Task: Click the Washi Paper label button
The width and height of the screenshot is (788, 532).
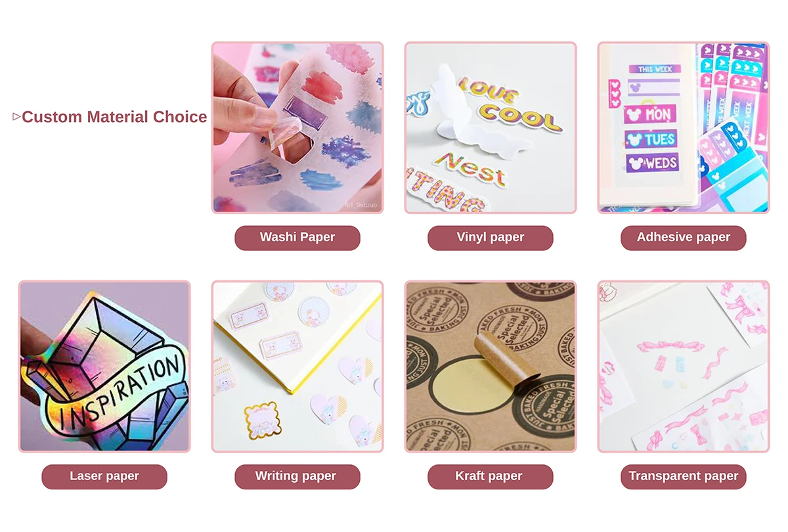Action: coord(297,238)
